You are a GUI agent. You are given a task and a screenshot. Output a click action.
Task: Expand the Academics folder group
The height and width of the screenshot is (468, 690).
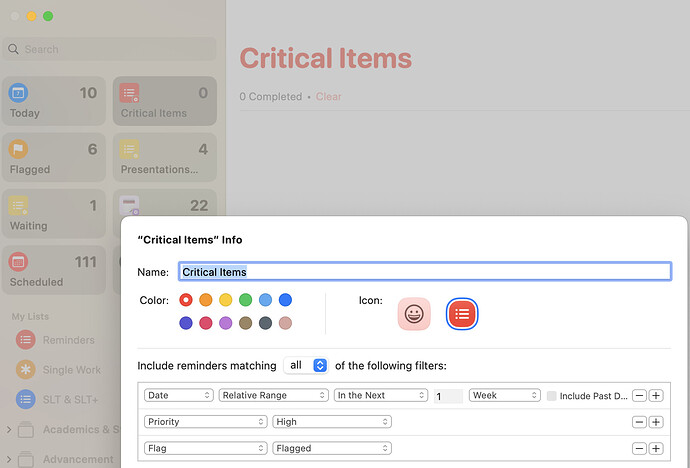coord(10,431)
